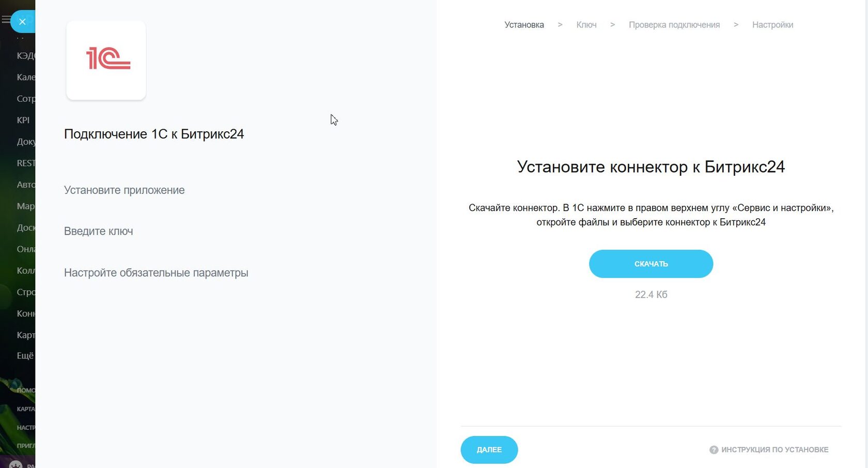The image size is (868, 468).
Task: Open the sidebar item starting with "Кале"
Action: tap(26, 77)
